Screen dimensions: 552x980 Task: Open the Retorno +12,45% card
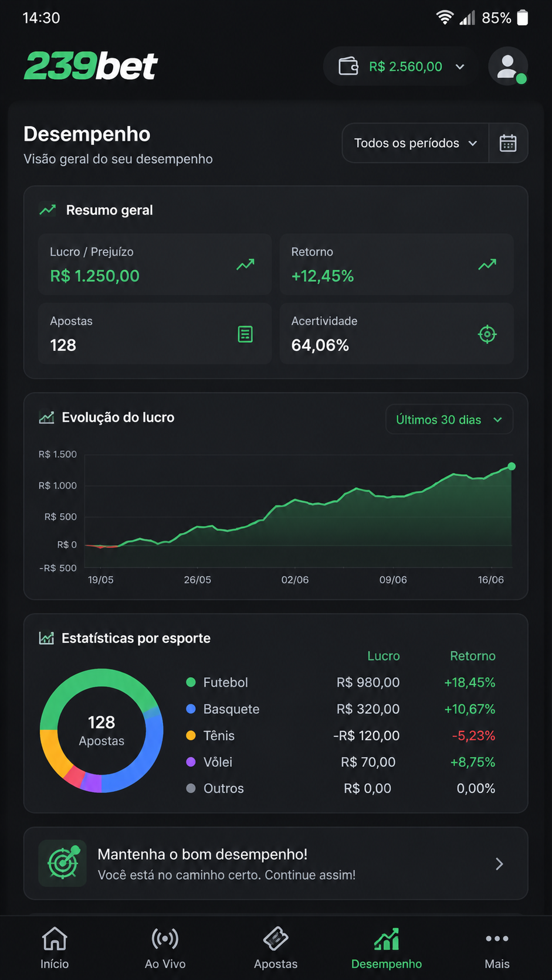point(397,264)
